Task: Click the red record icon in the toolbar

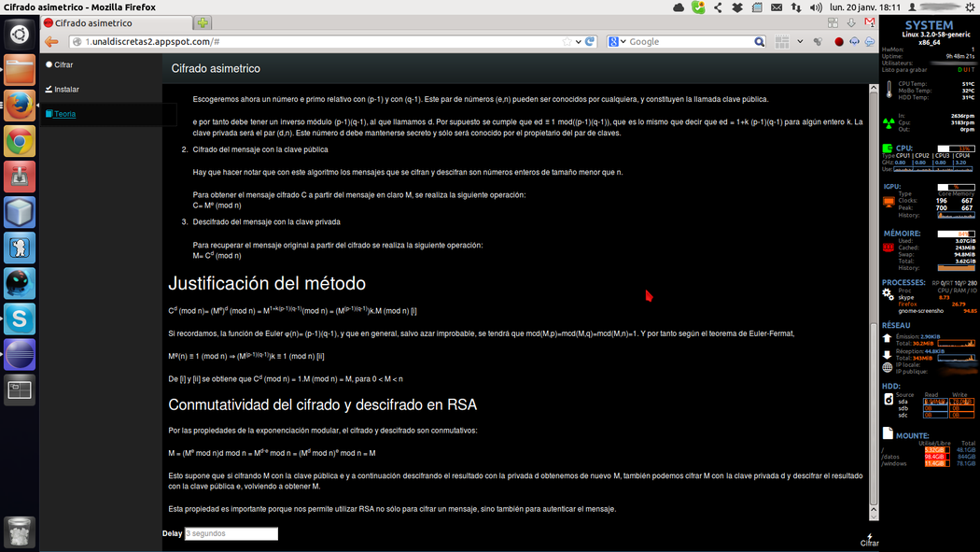Action: [x=839, y=42]
